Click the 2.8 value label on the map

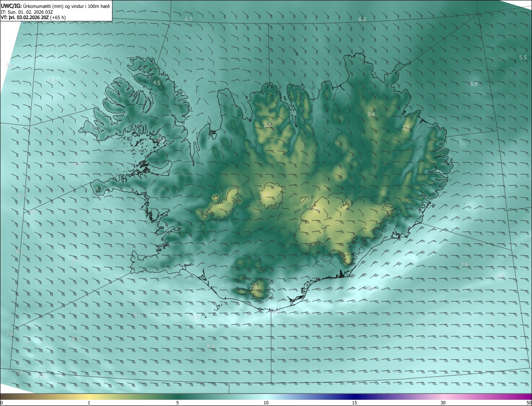point(268,125)
